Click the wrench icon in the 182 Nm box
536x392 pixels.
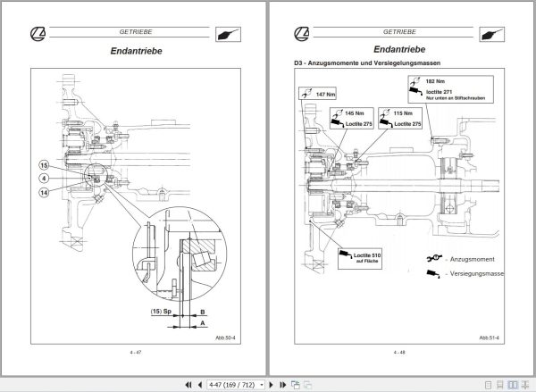coord(415,81)
